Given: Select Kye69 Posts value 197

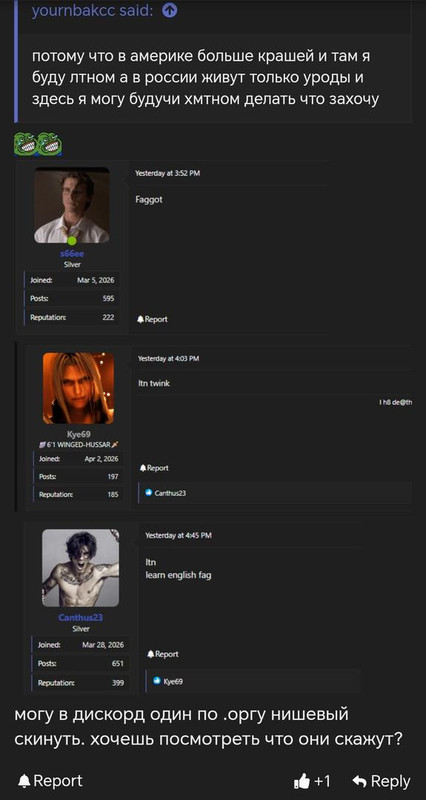Looking at the screenshot, I should pyautogui.click(x=113, y=477).
